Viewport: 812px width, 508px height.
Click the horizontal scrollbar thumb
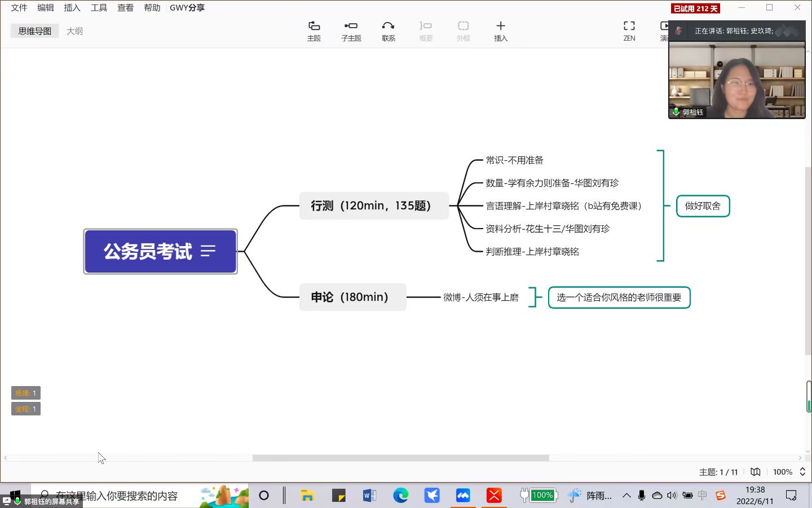coord(400,458)
